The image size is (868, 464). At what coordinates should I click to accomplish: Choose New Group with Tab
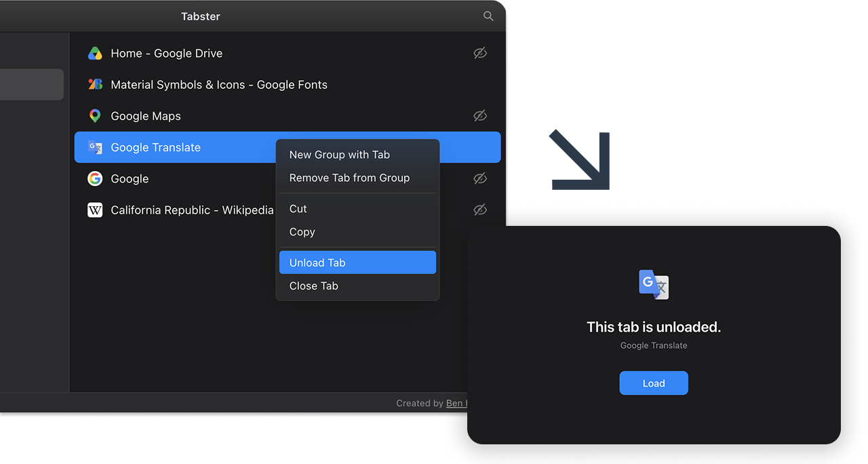tap(357, 155)
